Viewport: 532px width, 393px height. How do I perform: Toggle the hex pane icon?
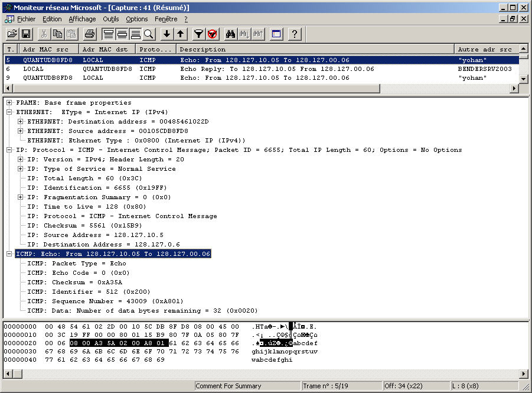(x=135, y=34)
